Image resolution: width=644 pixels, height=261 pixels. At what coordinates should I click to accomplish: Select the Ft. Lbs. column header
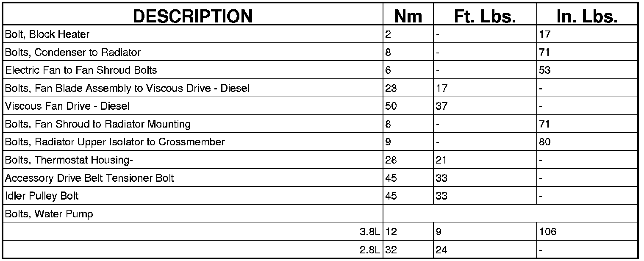tap(485, 16)
